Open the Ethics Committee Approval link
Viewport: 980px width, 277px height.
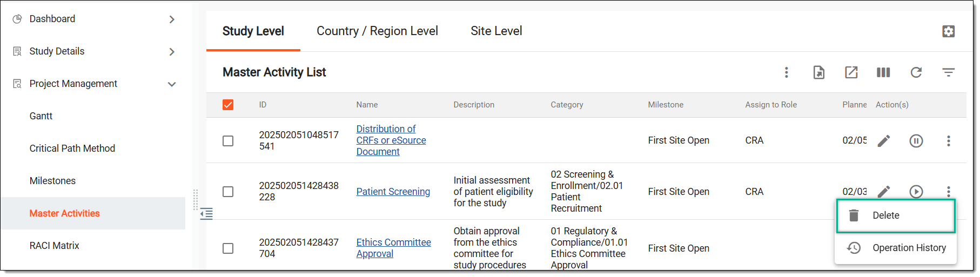click(x=393, y=248)
